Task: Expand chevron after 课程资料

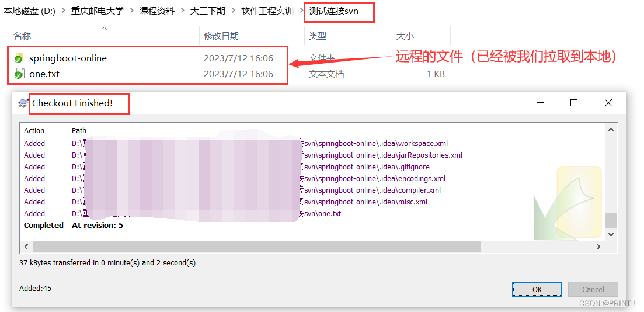Action: pos(183,11)
